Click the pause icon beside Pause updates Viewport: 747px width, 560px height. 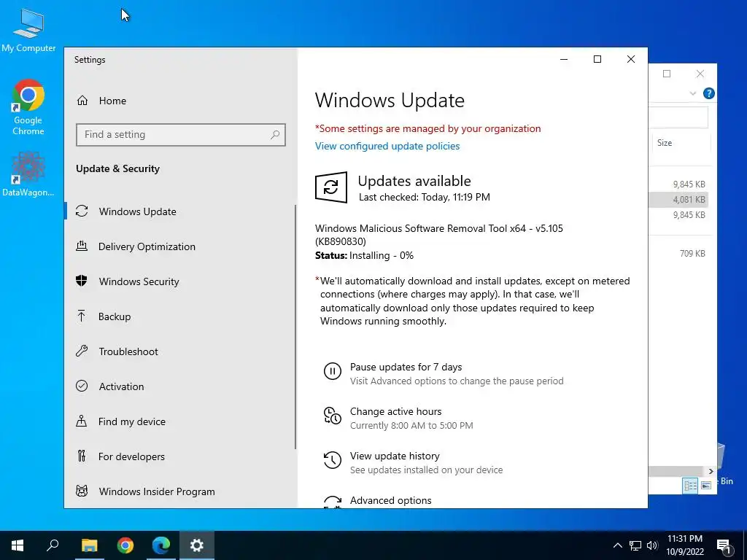click(333, 371)
